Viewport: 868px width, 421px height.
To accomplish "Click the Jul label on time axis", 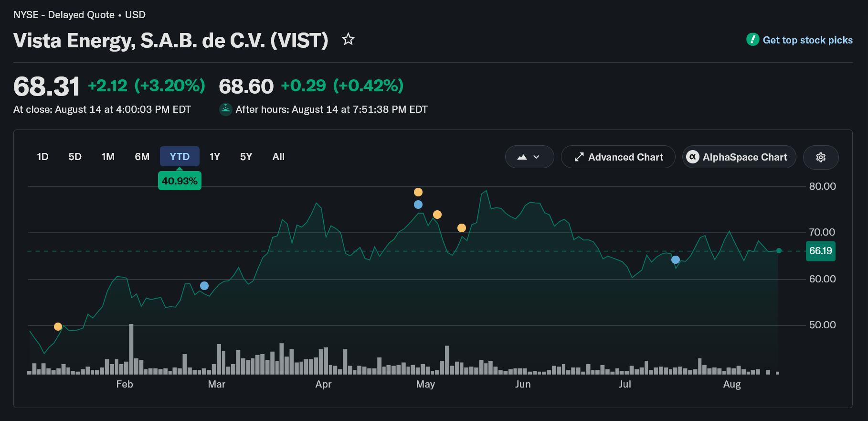I will pos(625,384).
